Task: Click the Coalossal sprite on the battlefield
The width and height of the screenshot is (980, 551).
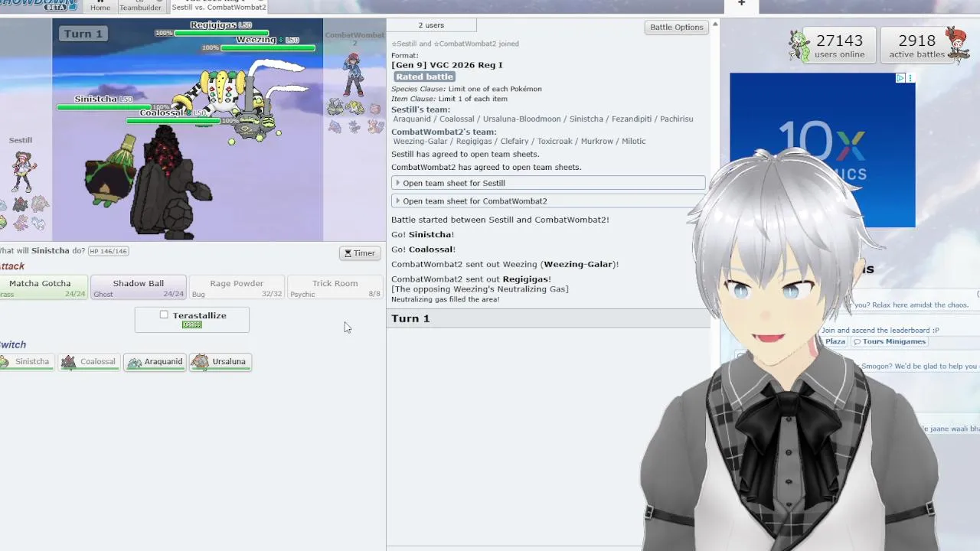Action: 170,184
